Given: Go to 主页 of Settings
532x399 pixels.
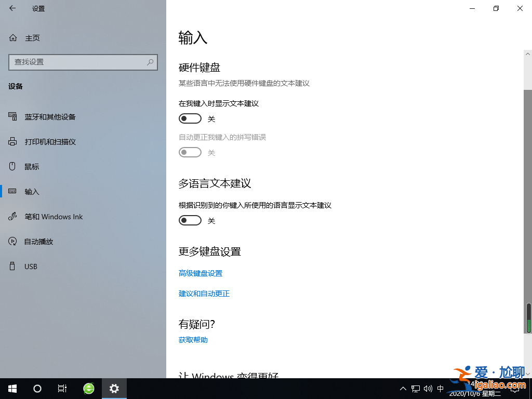Looking at the screenshot, I should (32, 37).
